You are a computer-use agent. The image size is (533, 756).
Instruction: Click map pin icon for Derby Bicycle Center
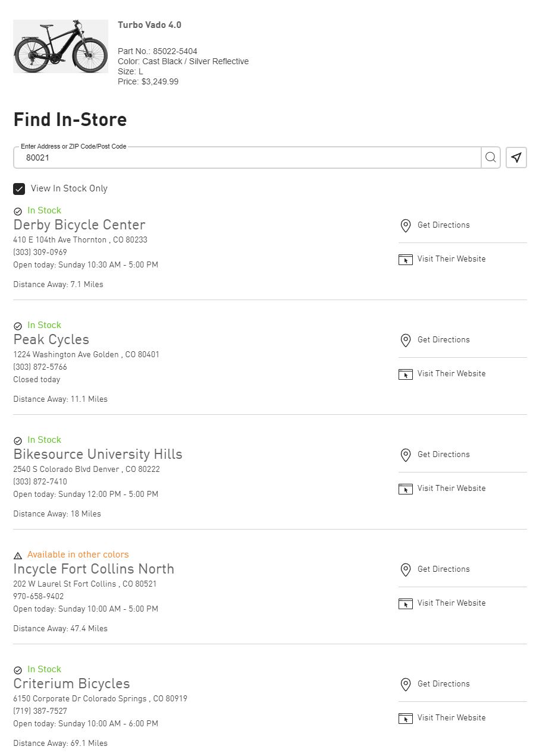coord(406,225)
